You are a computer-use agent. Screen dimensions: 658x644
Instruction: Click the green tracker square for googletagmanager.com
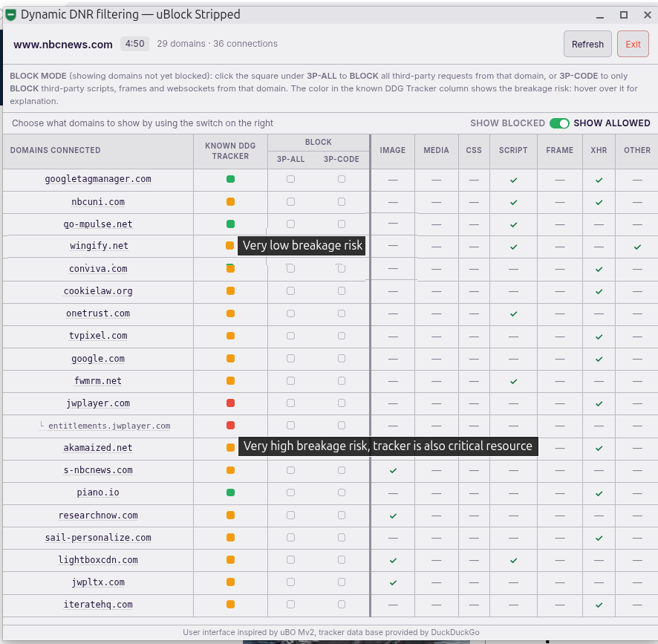point(230,179)
